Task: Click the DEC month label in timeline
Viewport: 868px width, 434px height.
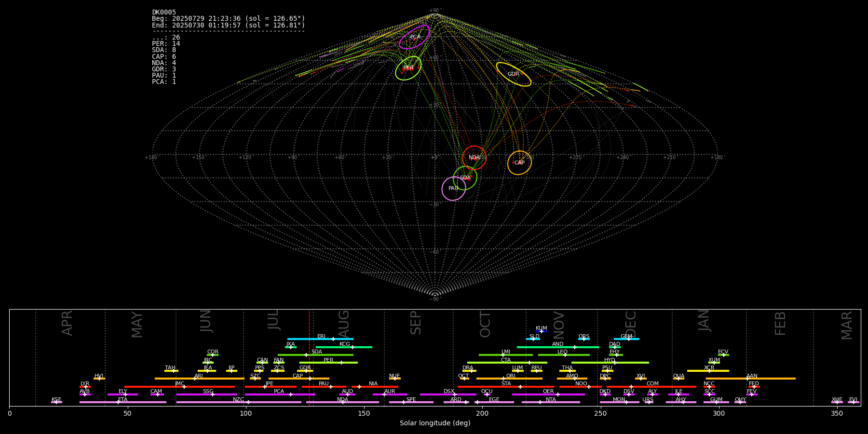Action: point(631,324)
